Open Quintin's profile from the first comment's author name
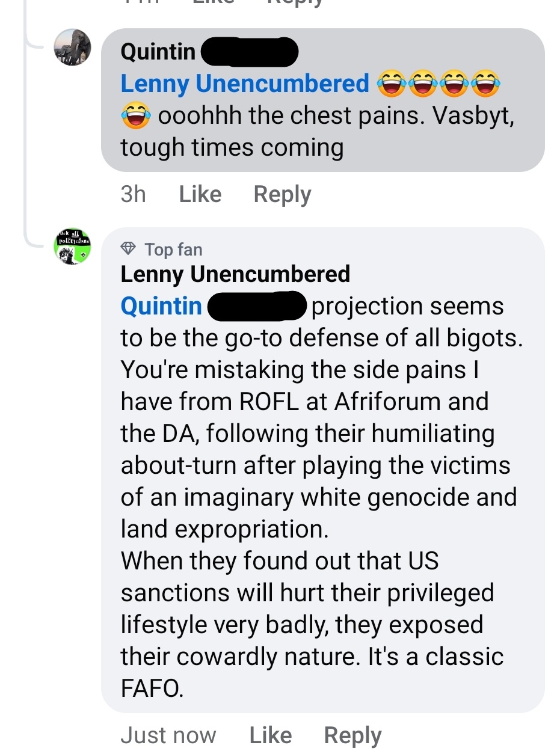 pyautogui.click(x=158, y=52)
